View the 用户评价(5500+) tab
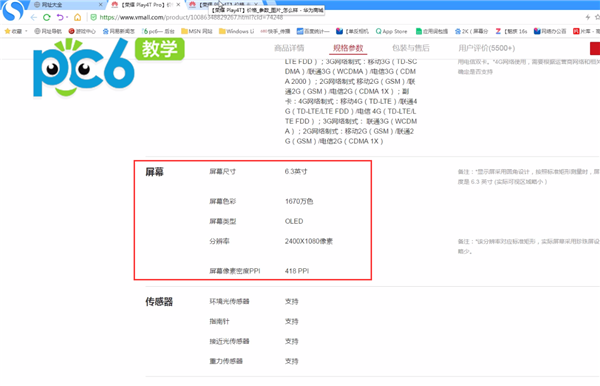 (x=487, y=48)
